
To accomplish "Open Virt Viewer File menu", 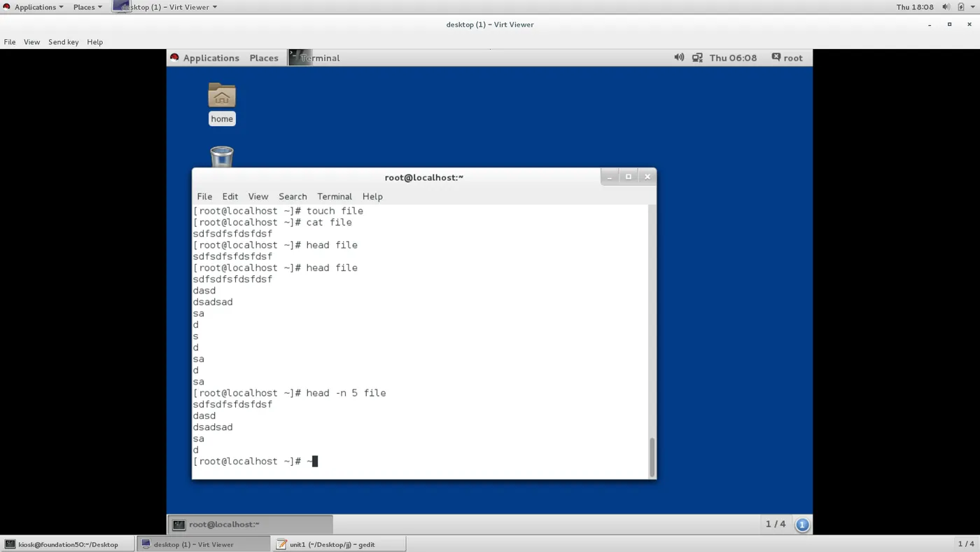I will click(x=10, y=42).
